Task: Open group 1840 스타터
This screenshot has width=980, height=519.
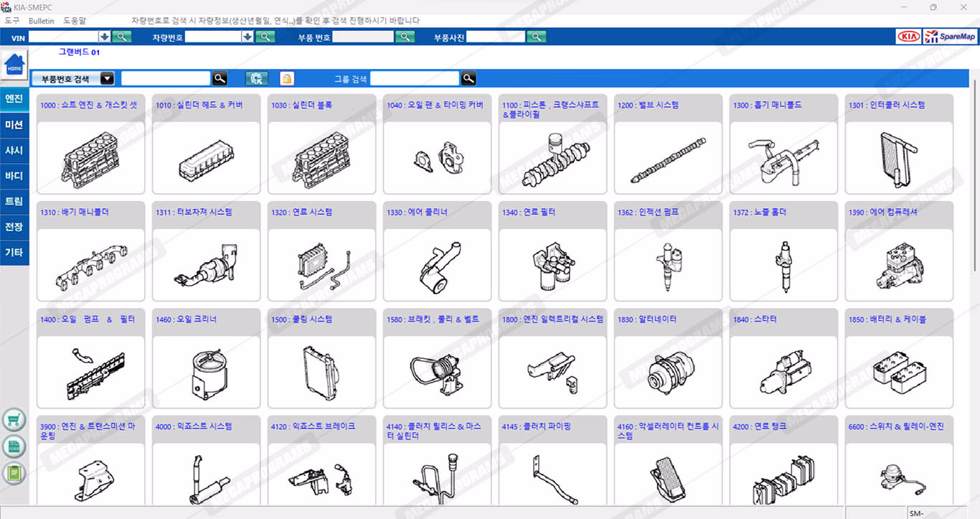Action: click(783, 358)
